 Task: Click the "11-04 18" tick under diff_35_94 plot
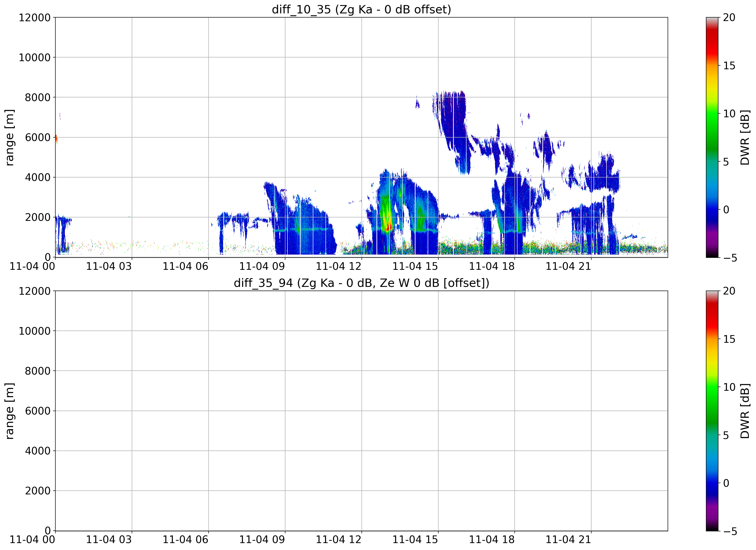coord(492,540)
